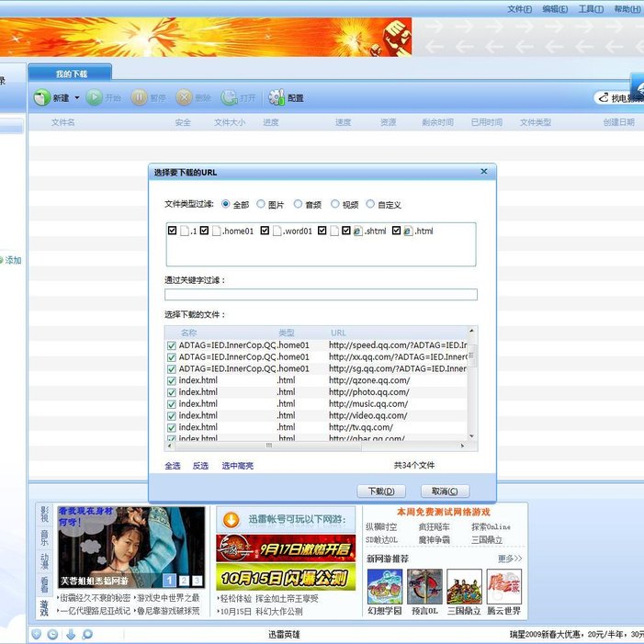The image size is (644, 644).
Task: Open the 文件(F) menu
Action: click(x=520, y=8)
